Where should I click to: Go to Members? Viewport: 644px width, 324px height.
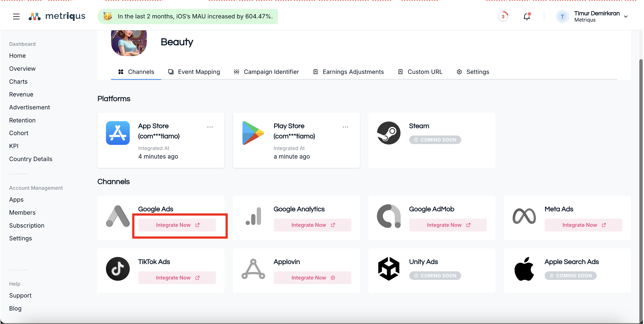coord(22,212)
